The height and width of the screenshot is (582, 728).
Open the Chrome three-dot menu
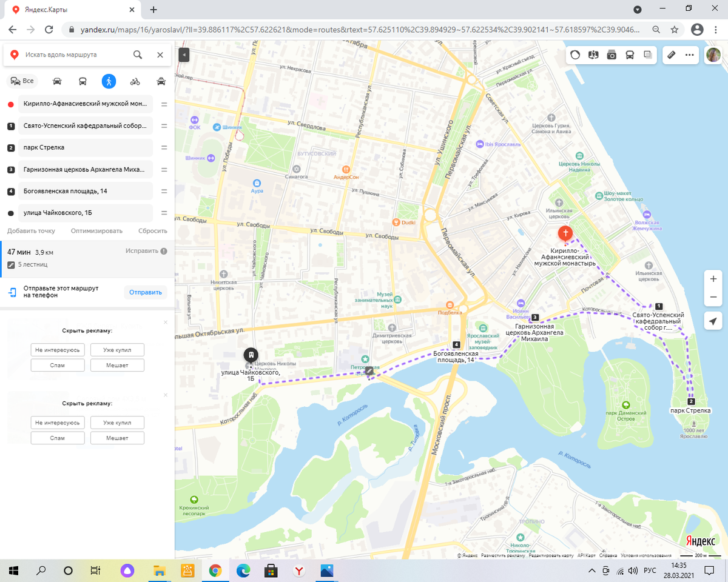pos(715,29)
